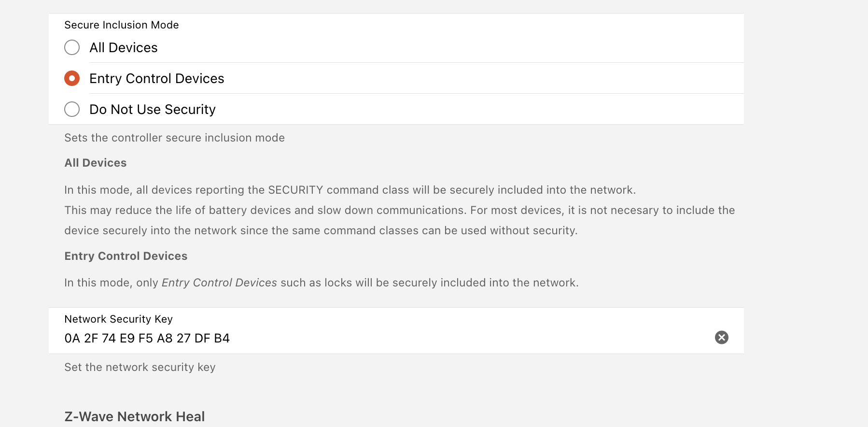
Task: Click the Secure Inclusion Mode title
Action: 122,25
